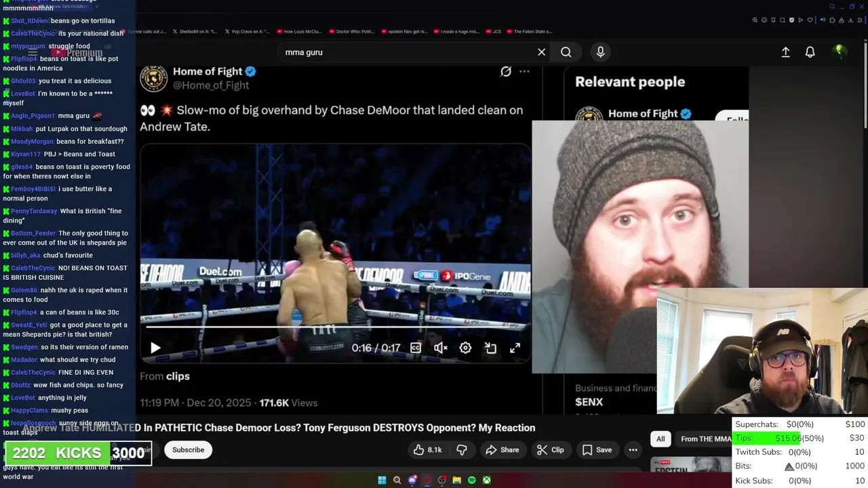Click the 'Tips:' goal row
The height and width of the screenshot is (488, 868).
pos(800,438)
